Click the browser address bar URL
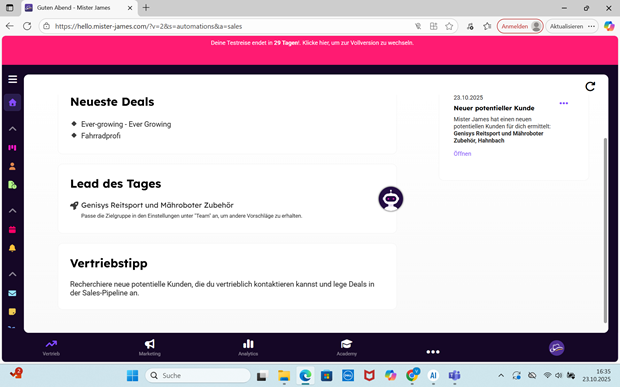 tap(148, 26)
